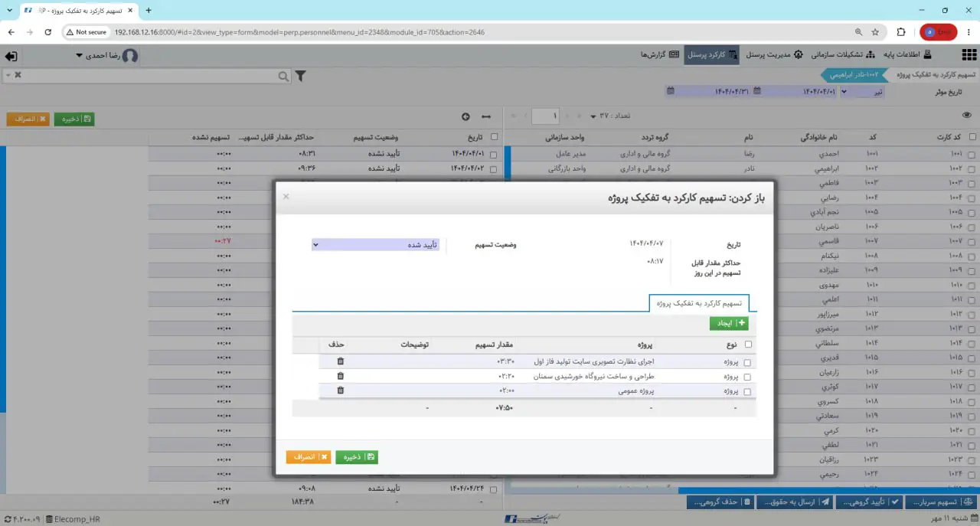Click the browser back arrow
This screenshot has width=980, height=526.
(x=11, y=32)
